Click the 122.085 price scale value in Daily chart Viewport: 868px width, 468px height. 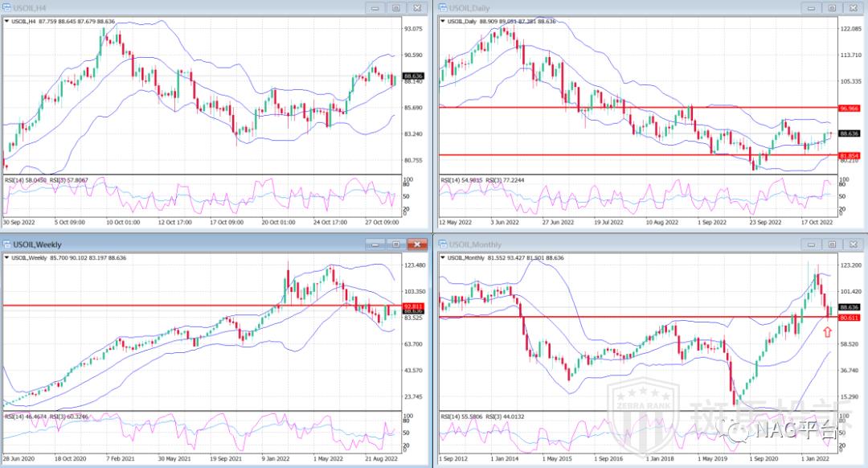(850, 29)
